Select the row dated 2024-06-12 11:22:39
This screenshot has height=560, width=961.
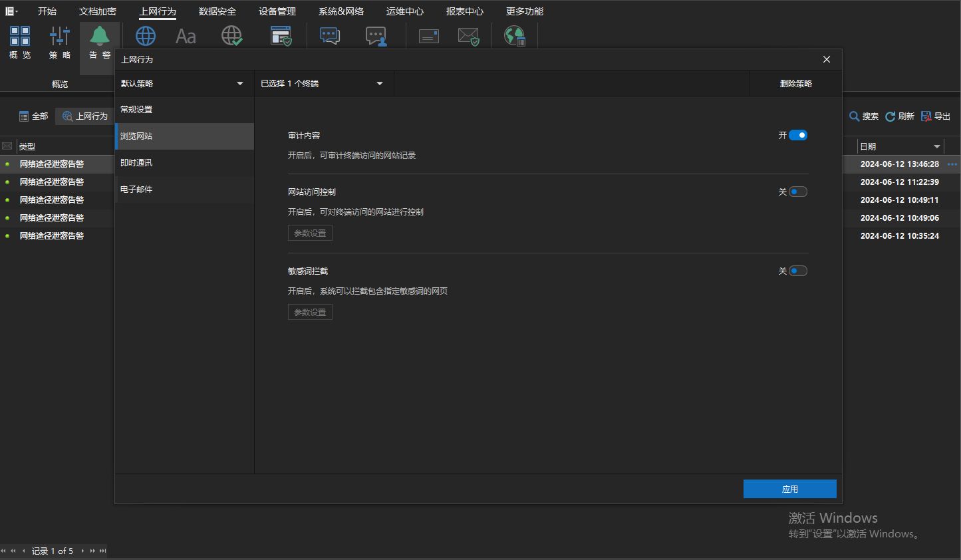(900, 182)
